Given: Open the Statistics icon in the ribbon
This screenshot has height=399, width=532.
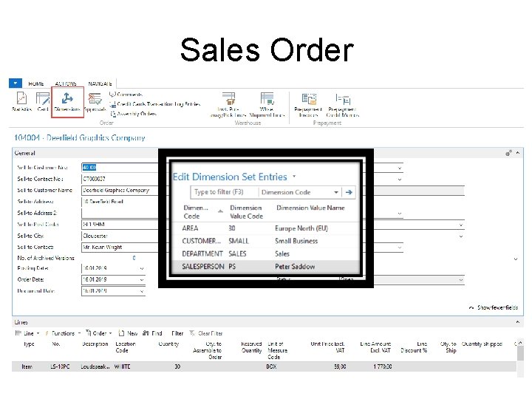Looking at the screenshot, I should coord(21,101).
